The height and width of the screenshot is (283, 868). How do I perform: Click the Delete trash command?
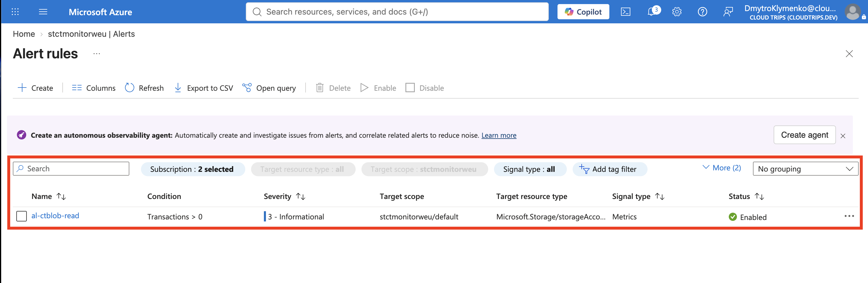(333, 88)
